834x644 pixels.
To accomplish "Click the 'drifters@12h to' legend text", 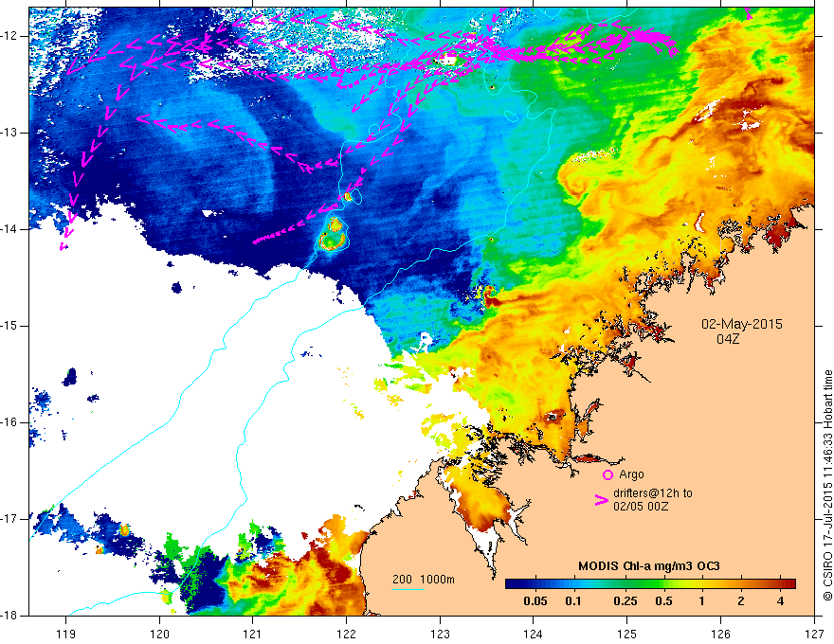I will (x=653, y=493).
